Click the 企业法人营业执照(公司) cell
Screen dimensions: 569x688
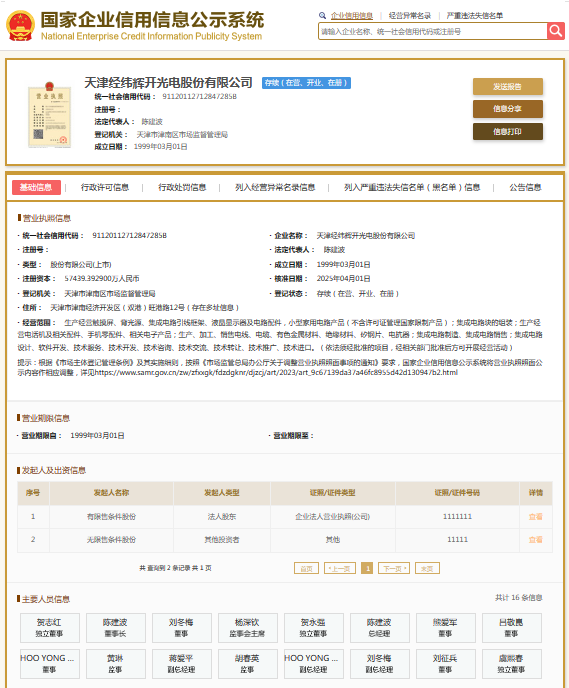(333, 517)
